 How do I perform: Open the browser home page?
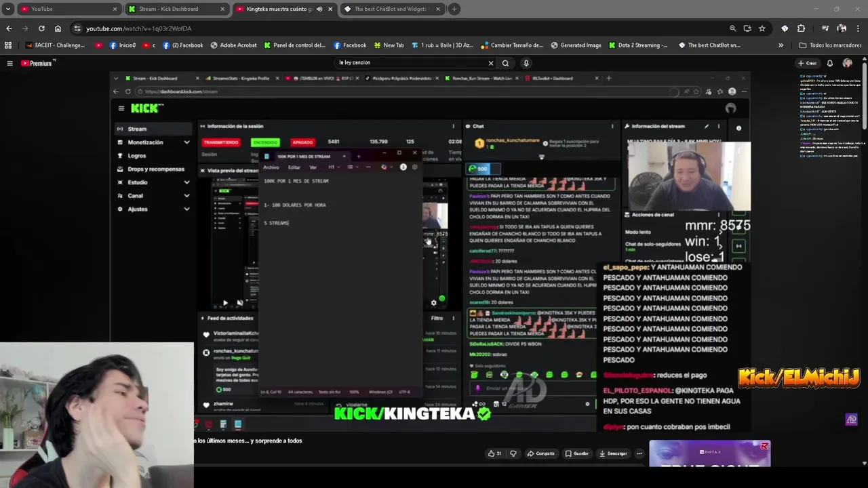(x=58, y=28)
